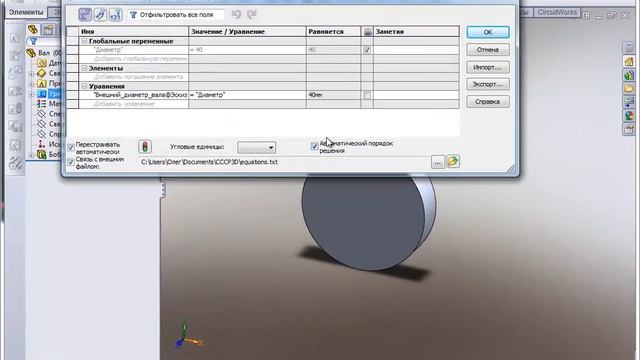Toggle Связь с внешним файлом checkbox
640x360 pixels.
pyautogui.click(x=71, y=162)
